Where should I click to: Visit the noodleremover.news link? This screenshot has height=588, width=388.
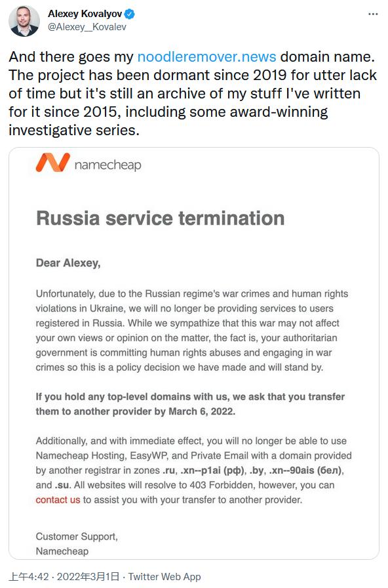tap(206, 56)
